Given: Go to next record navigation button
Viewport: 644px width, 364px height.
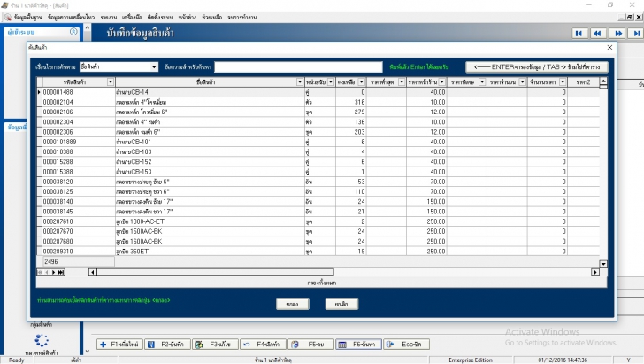Looking at the screenshot, I should point(617,34).
